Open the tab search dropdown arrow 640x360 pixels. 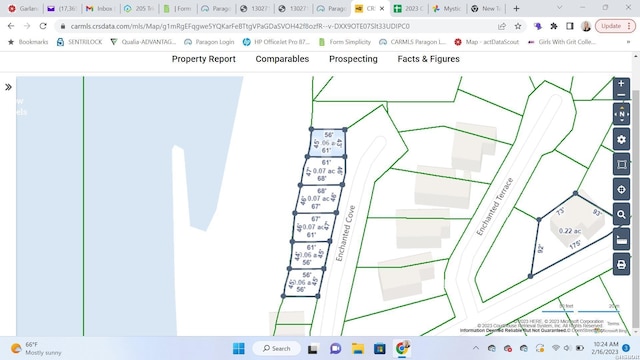coord(560,8)
